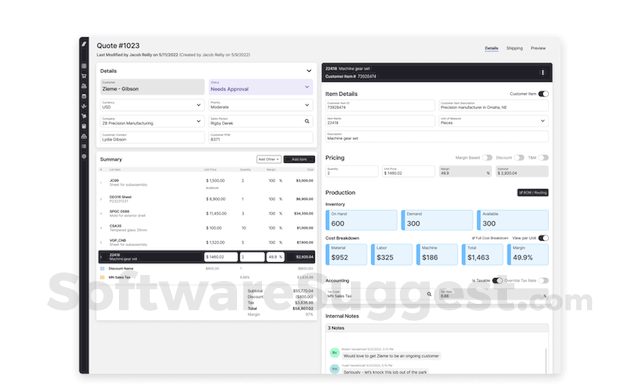Open the shopping cart icon in sidebar

pos(84,76)
